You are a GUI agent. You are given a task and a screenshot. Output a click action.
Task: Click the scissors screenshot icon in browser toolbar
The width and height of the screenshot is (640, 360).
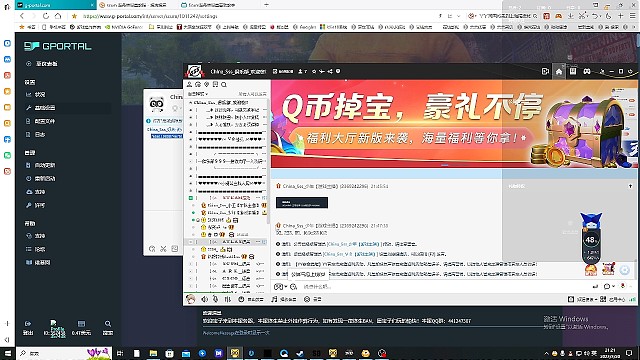click(x=582, y=16)
